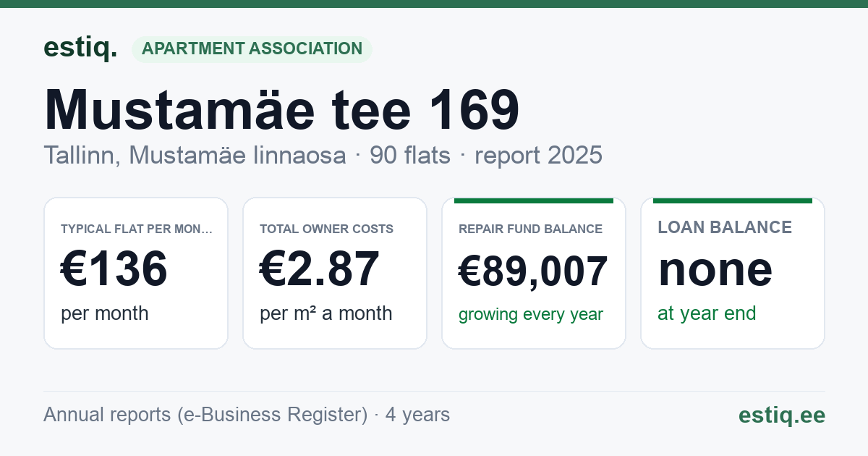
Task: Open the Repair fund balance card
Action: click(x=534, y=273)
